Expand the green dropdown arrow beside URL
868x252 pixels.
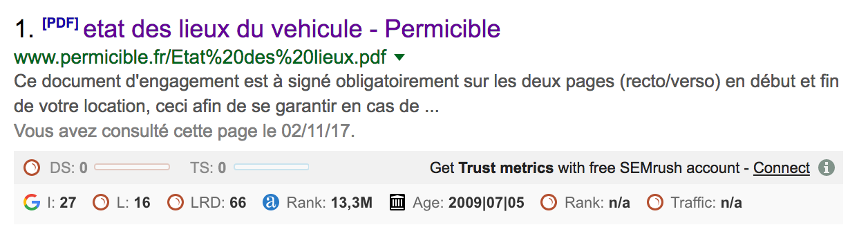400,57
